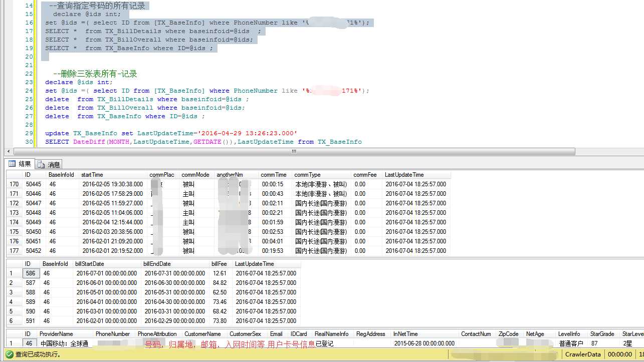Click the ID cell 50449
The height and width of the screenshot is (362, 644).
[x=35, y=222]
